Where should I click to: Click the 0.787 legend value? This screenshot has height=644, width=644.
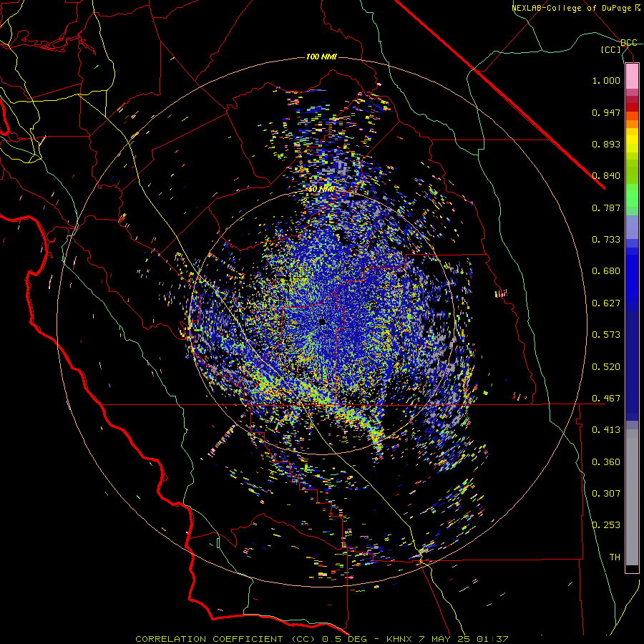(606, 208)
